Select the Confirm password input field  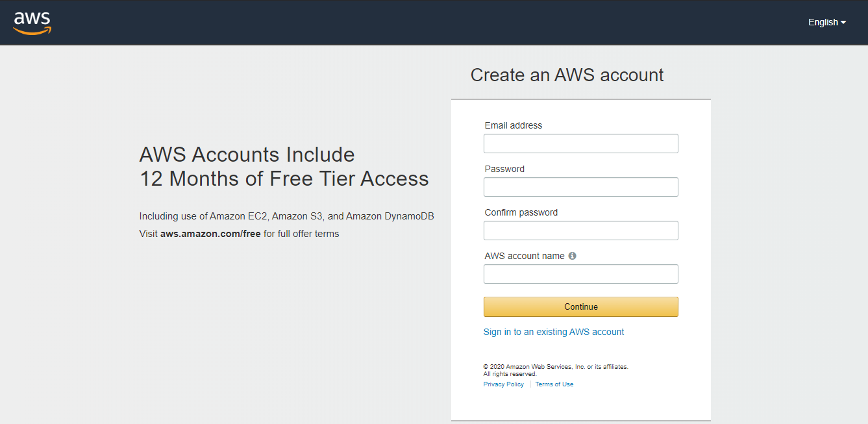580,231
